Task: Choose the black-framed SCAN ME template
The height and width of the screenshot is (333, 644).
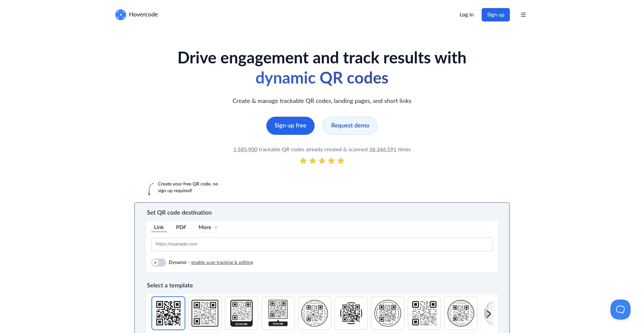Action: coord(241,313)
